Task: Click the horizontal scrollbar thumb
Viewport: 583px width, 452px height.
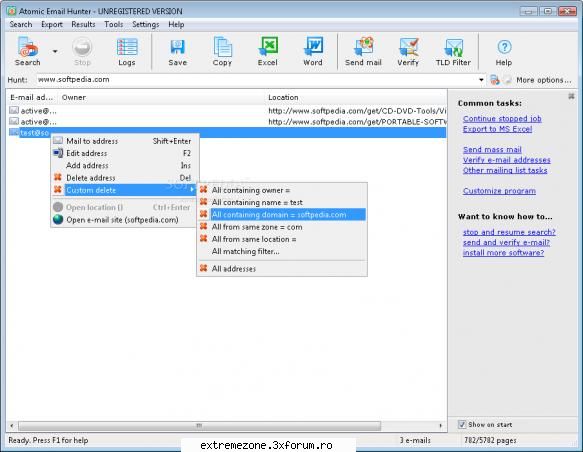Action: click(x=199, y=425)
